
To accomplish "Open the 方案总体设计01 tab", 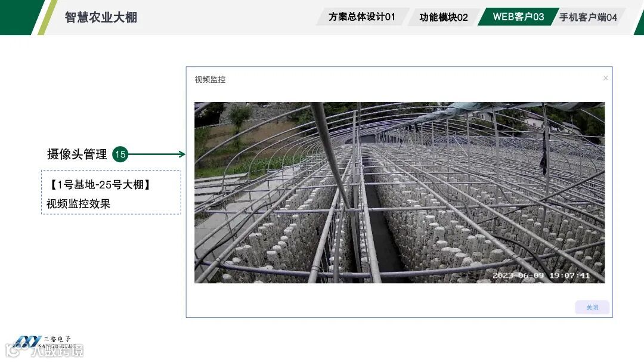I will click(362, 17).
